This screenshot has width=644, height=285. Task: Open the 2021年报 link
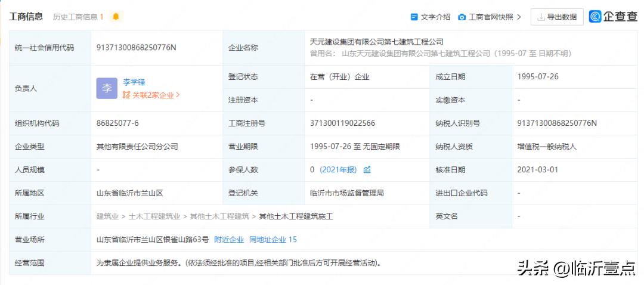click(338, 169)
